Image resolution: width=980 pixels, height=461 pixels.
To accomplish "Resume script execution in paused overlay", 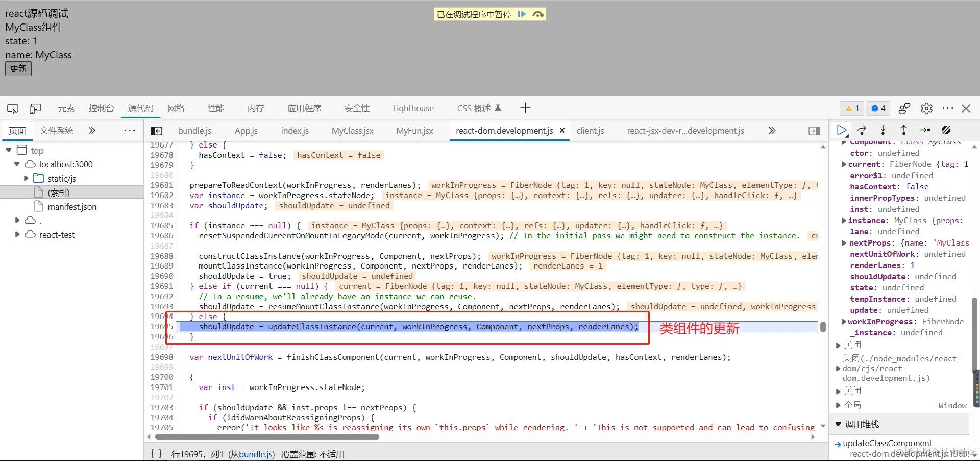I will coord(522,14).
